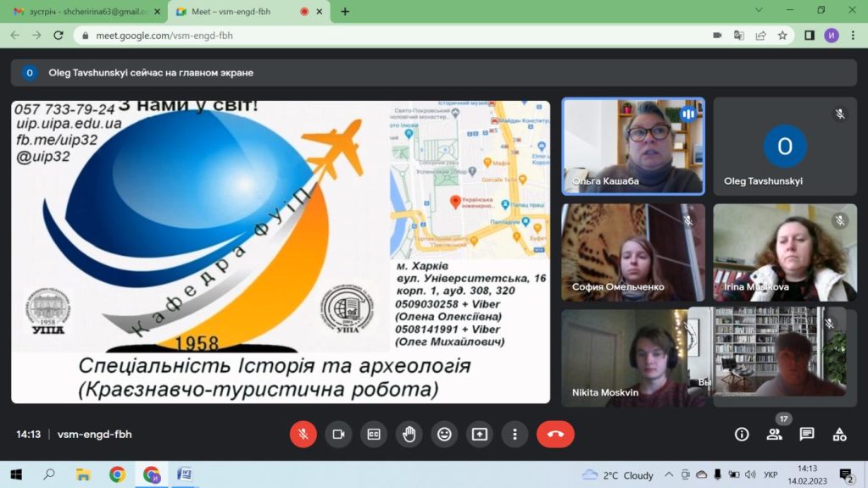The width and height of the screenshot is (868, 488).
Task: Click your own self-view video tile
Action: 767,352
